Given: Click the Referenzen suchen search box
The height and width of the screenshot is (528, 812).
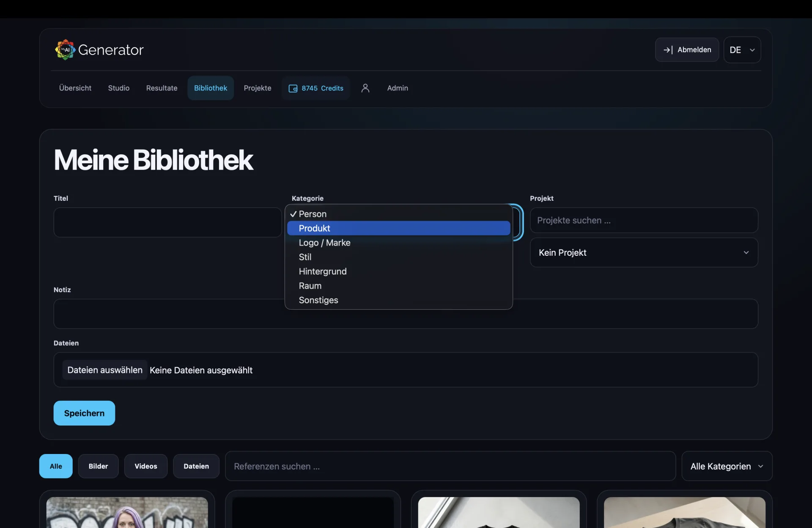Looking at the screenshot, I should pos(450,466).
